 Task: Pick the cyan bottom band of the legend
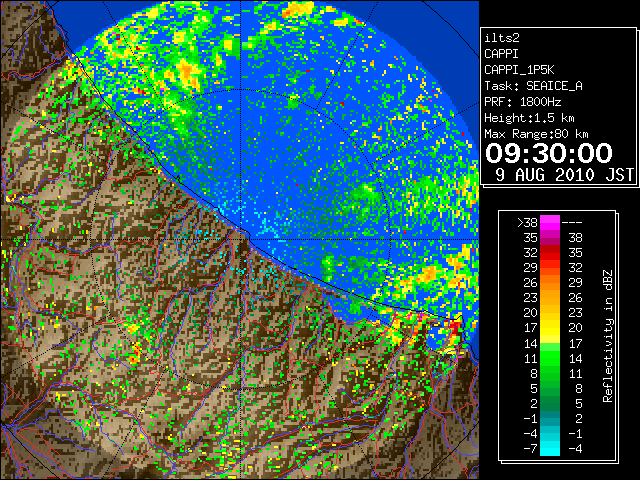click(550, 448)
